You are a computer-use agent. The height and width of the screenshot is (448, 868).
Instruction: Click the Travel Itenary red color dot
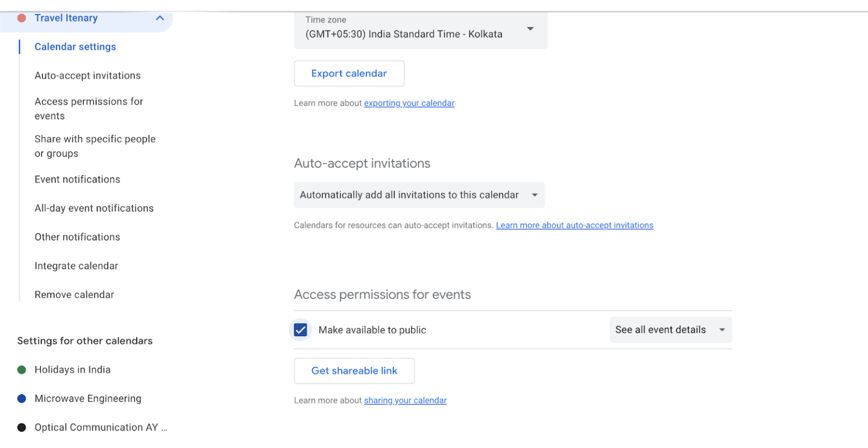point(22,18)
